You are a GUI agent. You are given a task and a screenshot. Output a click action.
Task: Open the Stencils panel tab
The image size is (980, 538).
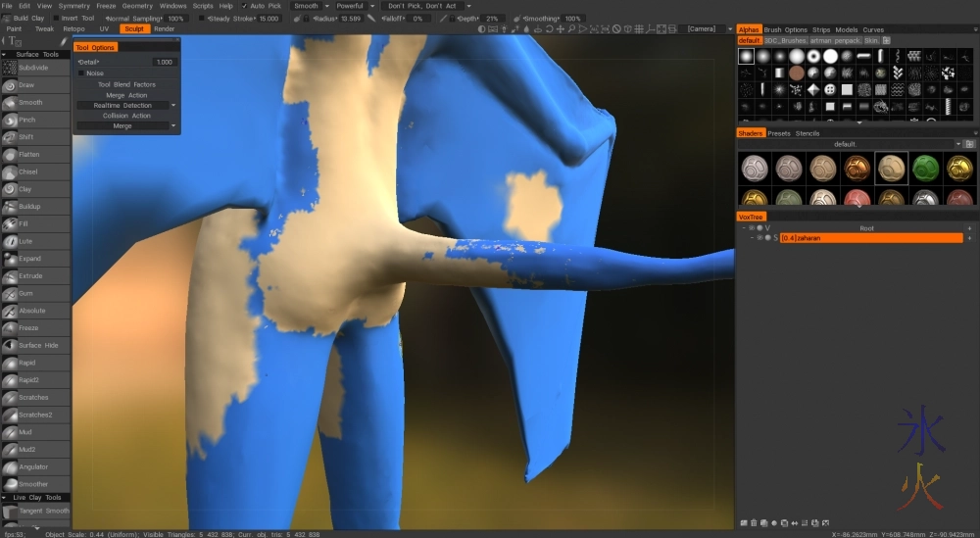coord(808,133)
